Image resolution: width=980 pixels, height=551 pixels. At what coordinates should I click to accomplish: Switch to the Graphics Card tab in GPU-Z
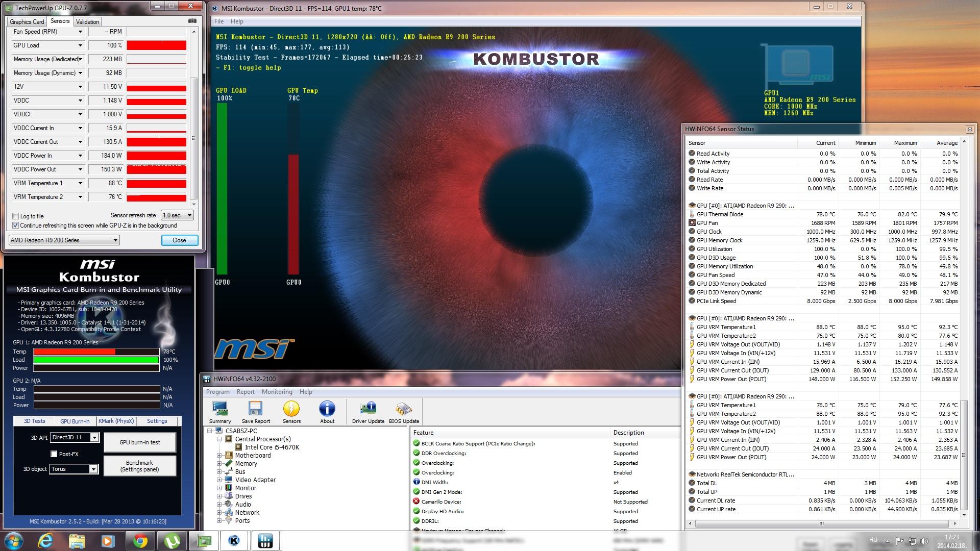(27, 22)
